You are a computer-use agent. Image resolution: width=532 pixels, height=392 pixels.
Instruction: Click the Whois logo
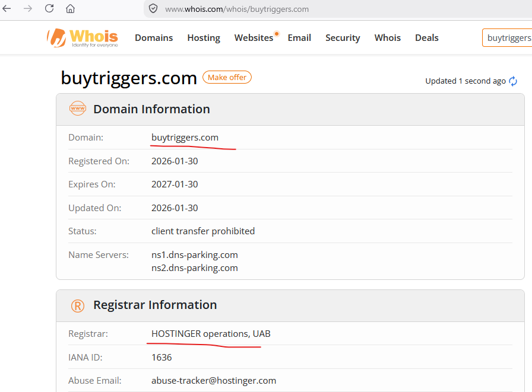click(83, 37)
